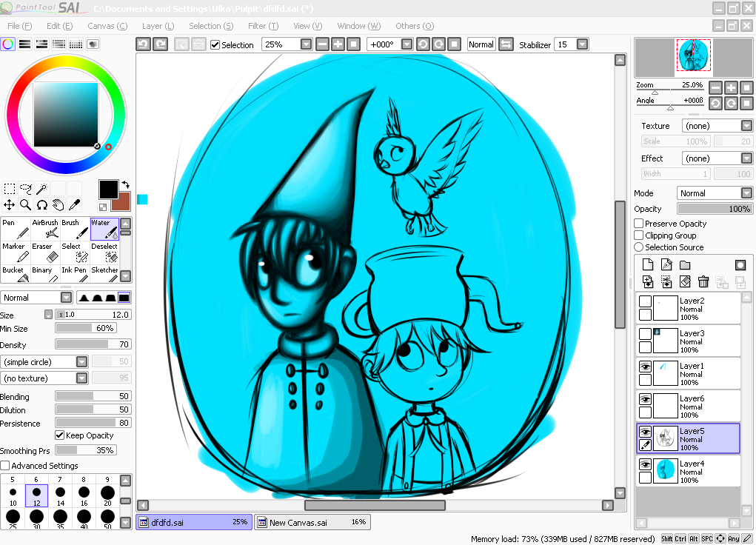
Task: Activate the lasso selection tool
Action: pos(26,189)
